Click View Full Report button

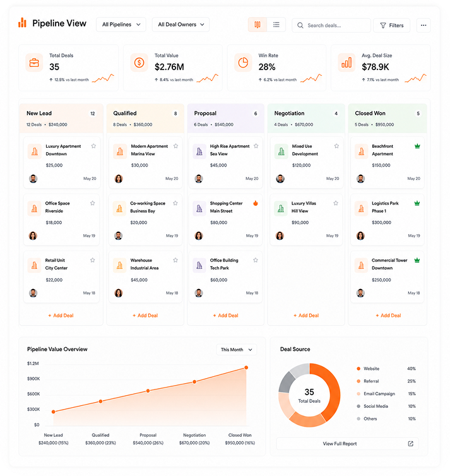coord(347,444)
